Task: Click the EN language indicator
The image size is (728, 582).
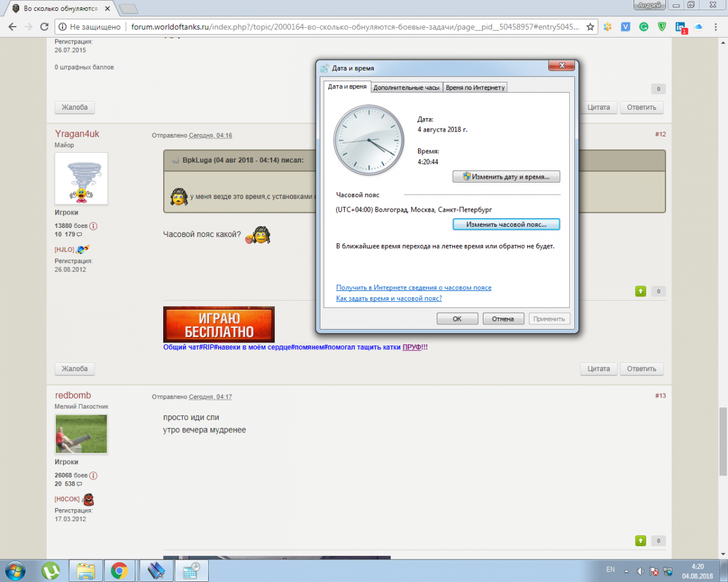Action: (x=610, y=570)
